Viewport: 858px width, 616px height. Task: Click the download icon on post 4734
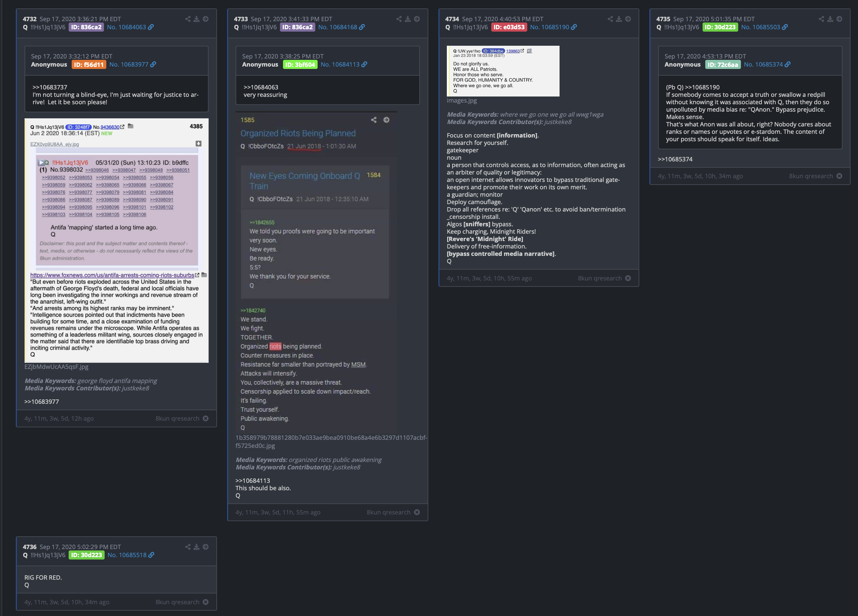[619, 19]
